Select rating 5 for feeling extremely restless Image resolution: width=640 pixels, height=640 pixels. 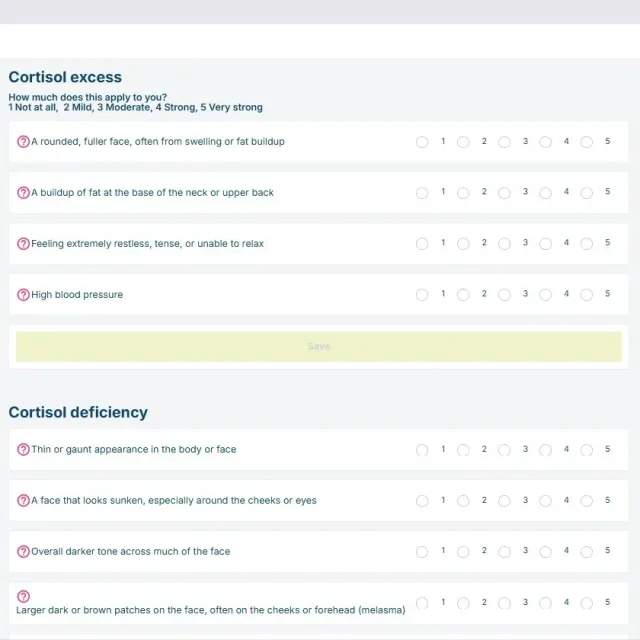(x=587, y=244)
